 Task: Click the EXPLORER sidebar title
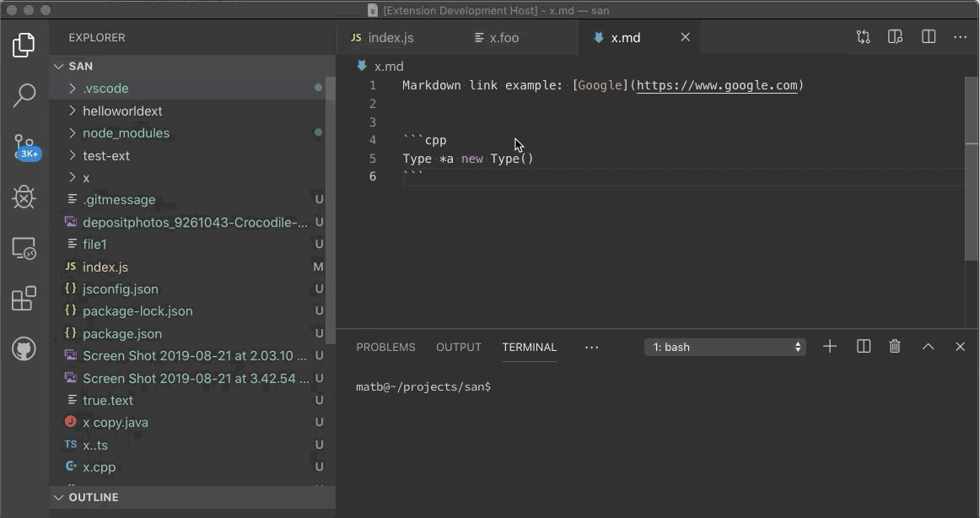(97, 37)
